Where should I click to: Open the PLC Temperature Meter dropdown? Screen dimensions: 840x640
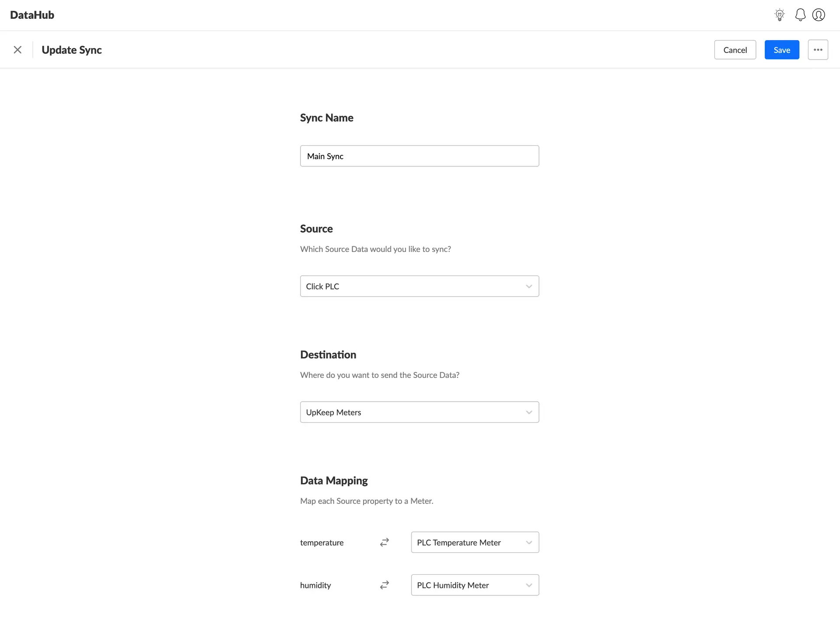(475, 542)
